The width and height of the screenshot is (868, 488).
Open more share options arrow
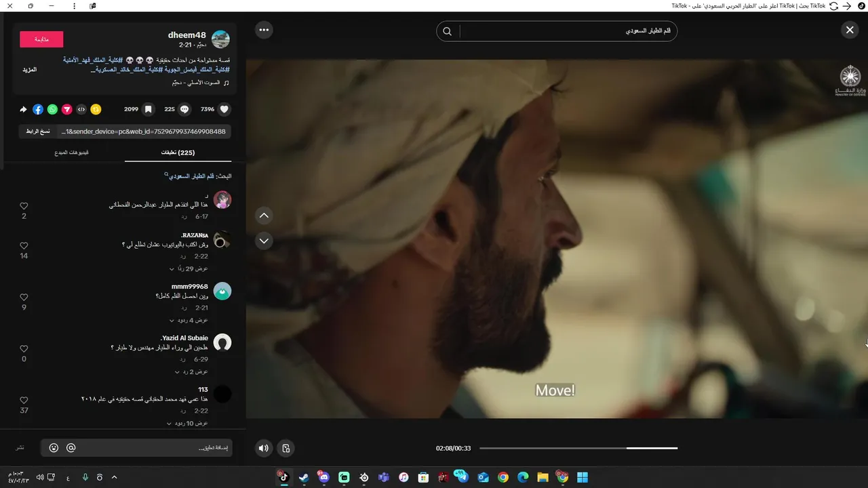coord(23,109)
